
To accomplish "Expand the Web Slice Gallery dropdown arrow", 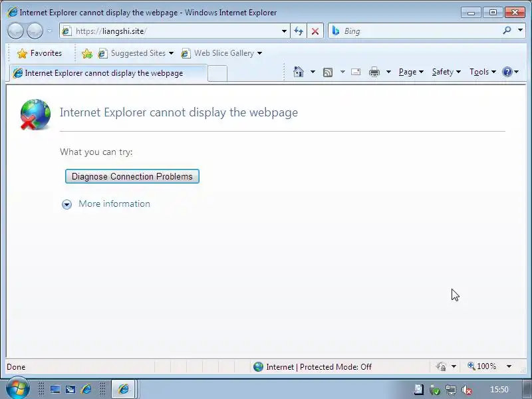I will [x=259, y=53].
